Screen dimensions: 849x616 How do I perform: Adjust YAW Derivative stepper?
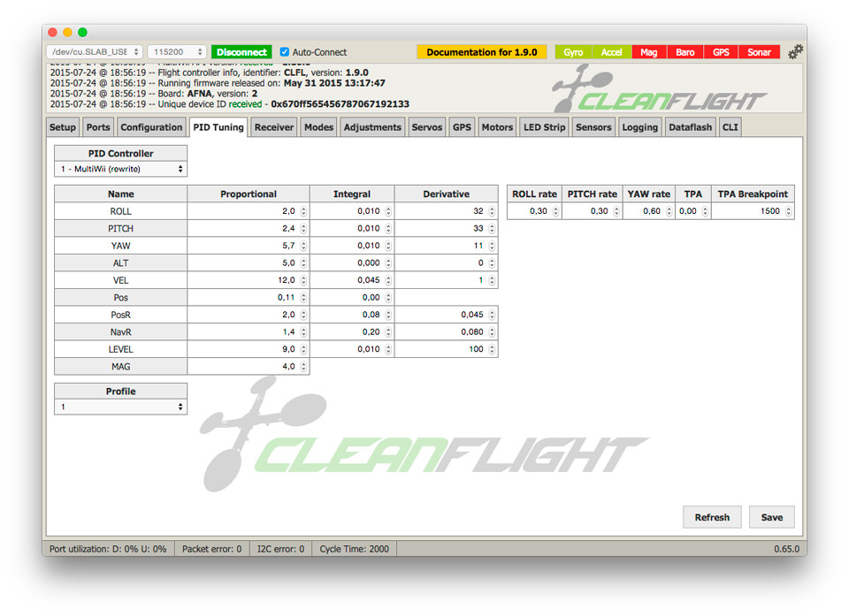click(492, 246)
